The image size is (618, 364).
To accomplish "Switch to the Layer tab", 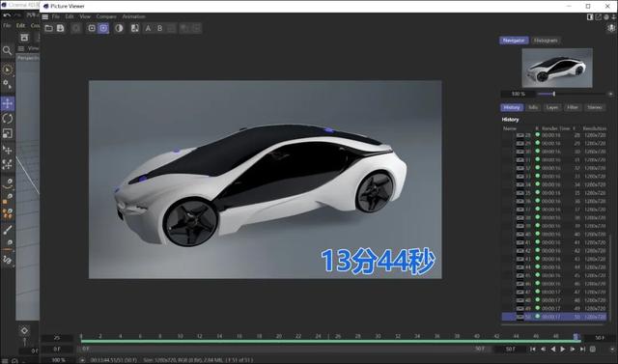I will coord(552,107).
